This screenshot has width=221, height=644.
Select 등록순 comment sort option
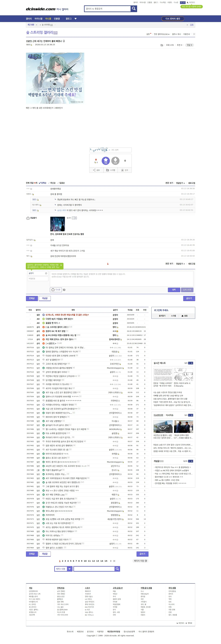42,183
